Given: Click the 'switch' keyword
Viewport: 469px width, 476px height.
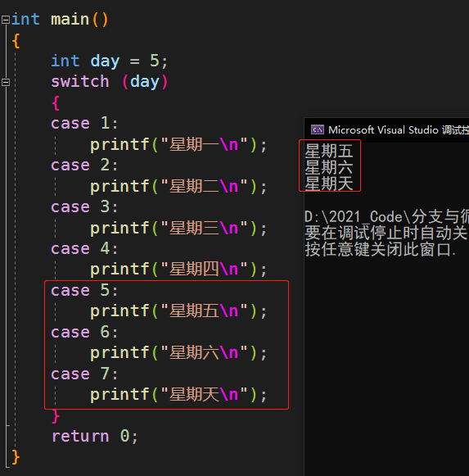Looking at the screenshot, I should click(x=79, y=82).
